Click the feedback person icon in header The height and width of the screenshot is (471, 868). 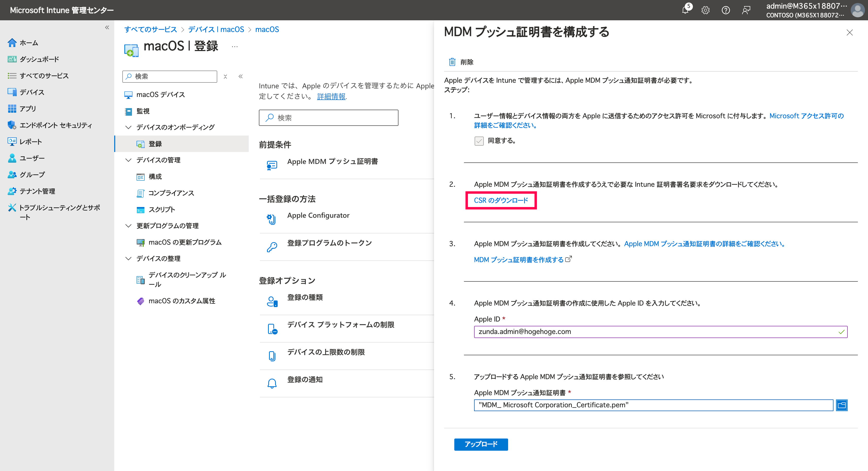(x=746, y=10)
